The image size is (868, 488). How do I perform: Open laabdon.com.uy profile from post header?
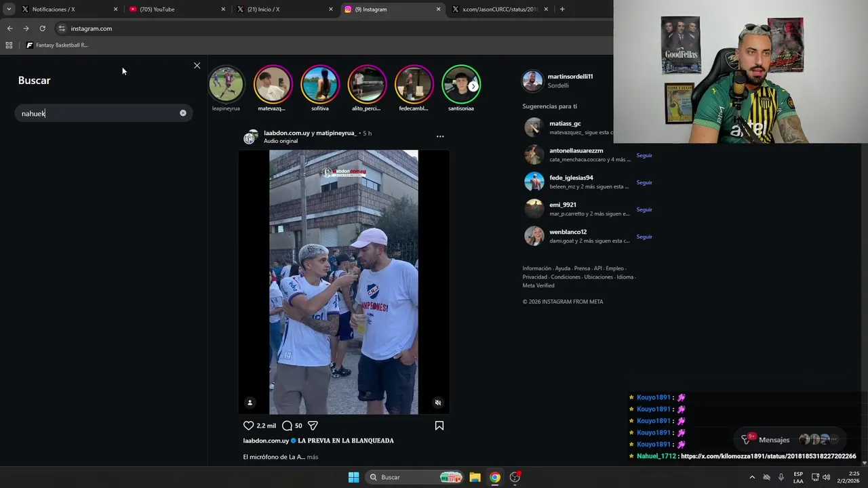[x=287, y=133]
